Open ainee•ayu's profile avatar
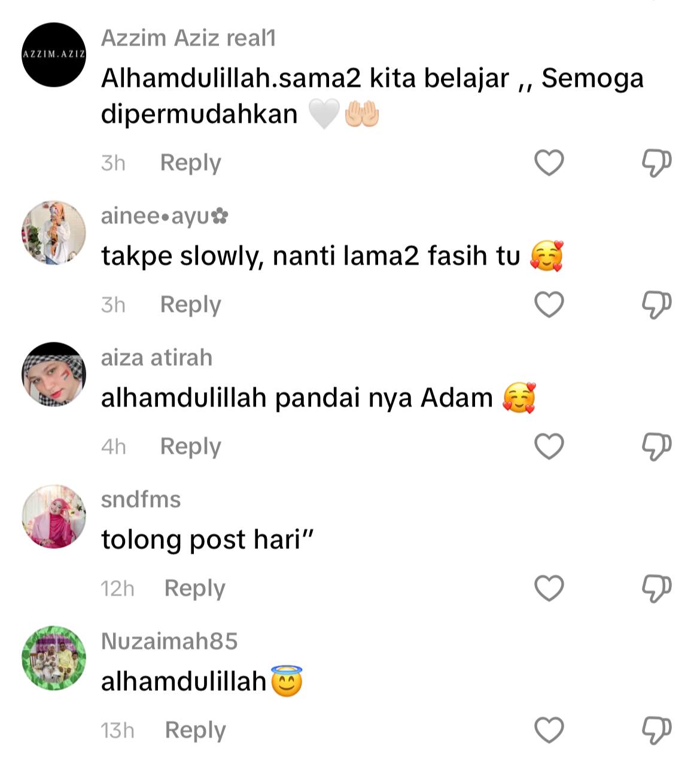 tap(54, 232)
